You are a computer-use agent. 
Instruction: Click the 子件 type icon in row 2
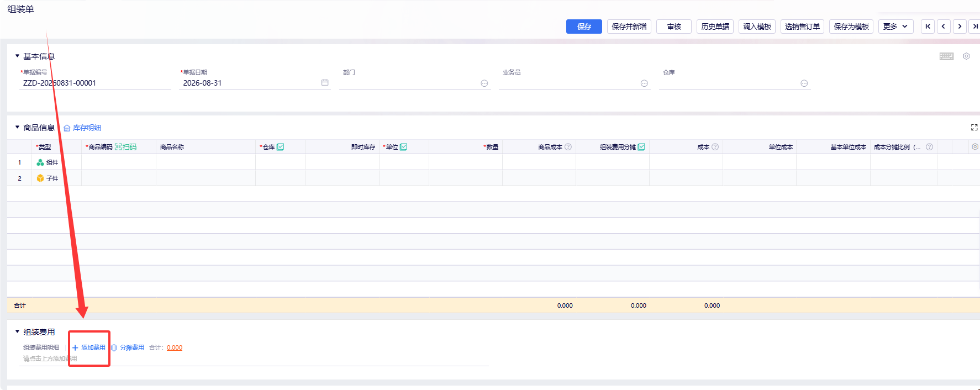tap(40, 178)
